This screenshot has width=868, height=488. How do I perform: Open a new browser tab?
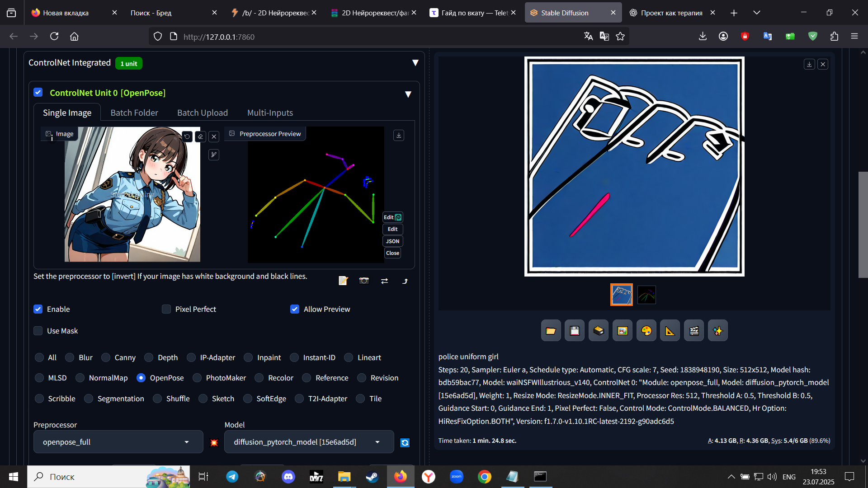[x=734, y=13]
